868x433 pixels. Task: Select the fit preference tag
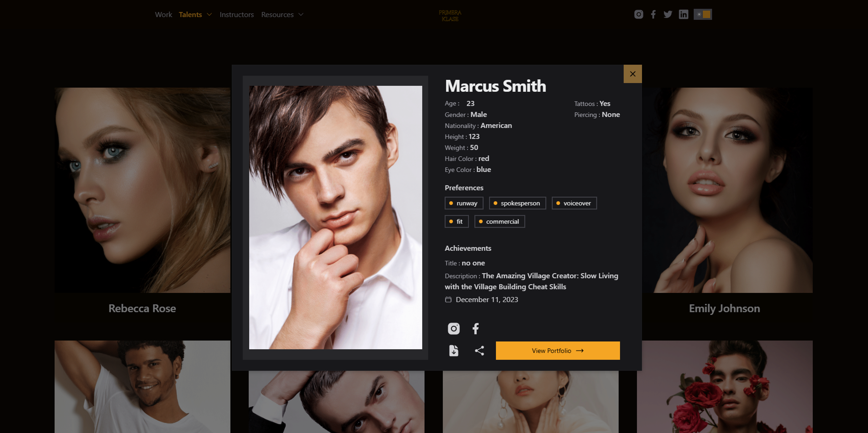click(457, 221)
